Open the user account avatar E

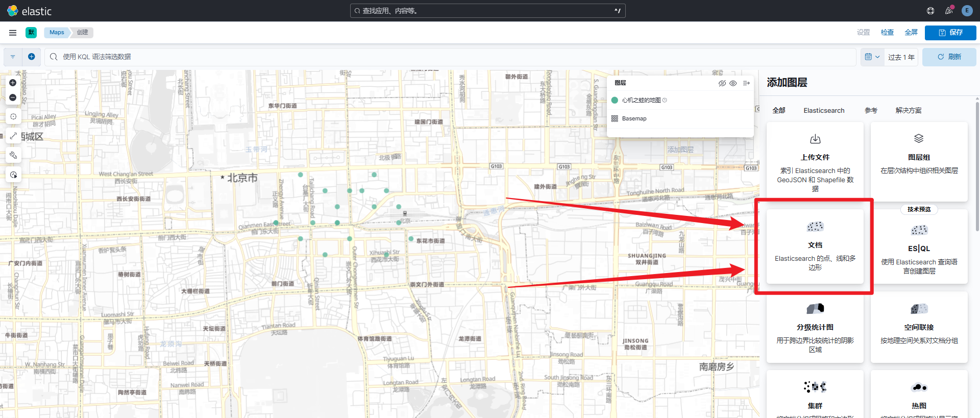coord(967,11)
